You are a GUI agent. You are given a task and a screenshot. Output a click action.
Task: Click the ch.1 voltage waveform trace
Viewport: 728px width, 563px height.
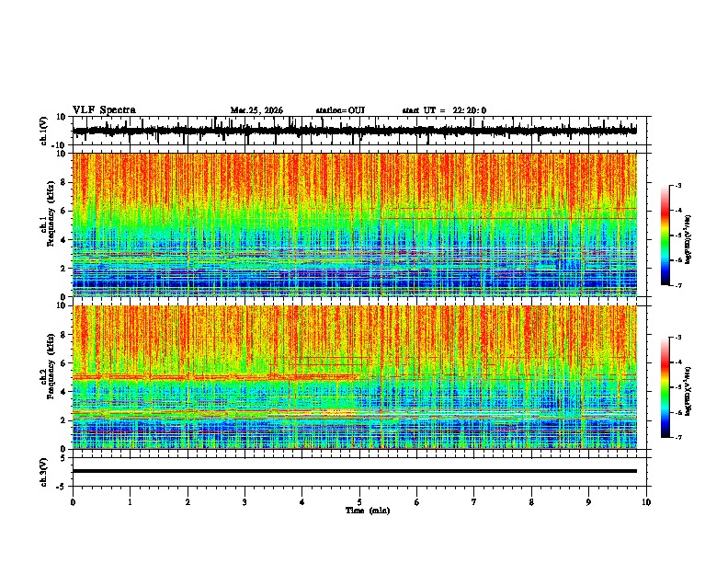pyautogui.click(x=355, y=131)
